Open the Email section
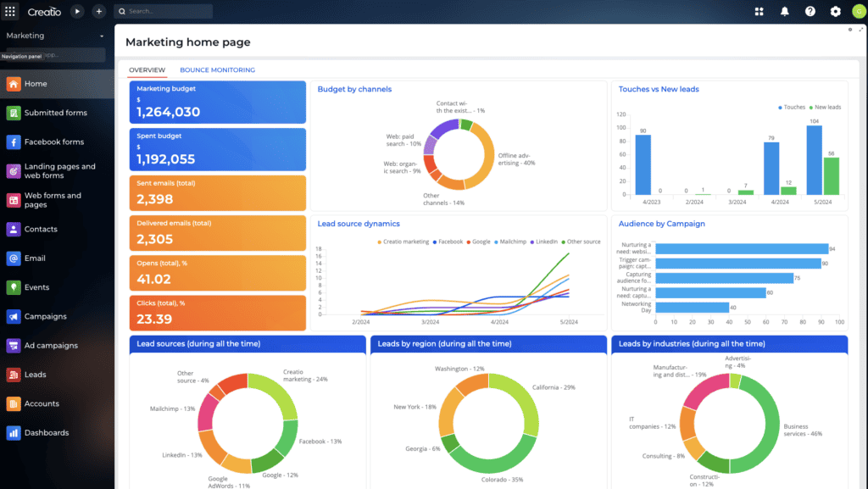Viewport: 868px width, 489px height. pos(37,258)
